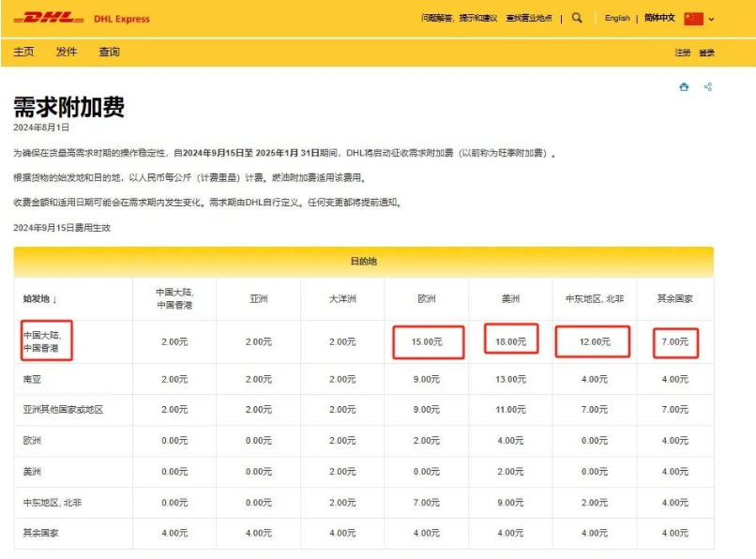The width and height of the screenshot is (756, 559).
Task: Click the DHL Express text in header
Action: click(122, 19)
